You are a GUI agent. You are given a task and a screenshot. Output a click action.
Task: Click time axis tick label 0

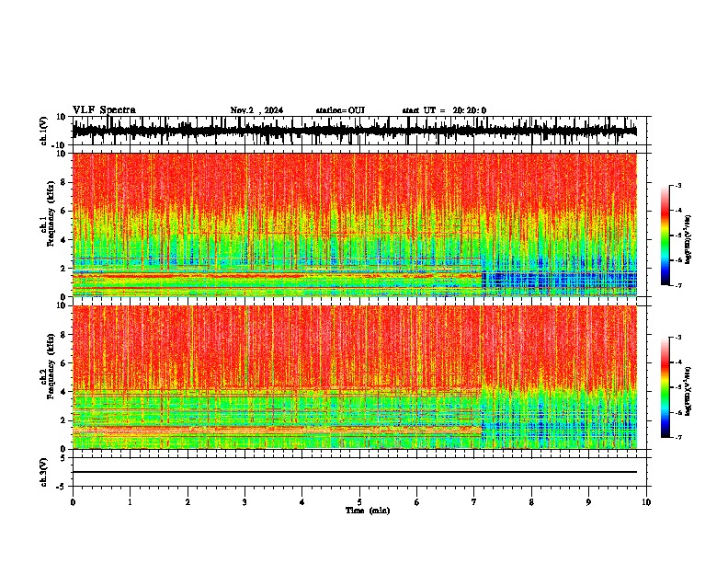pyautogui.click(x=73, y=502)
